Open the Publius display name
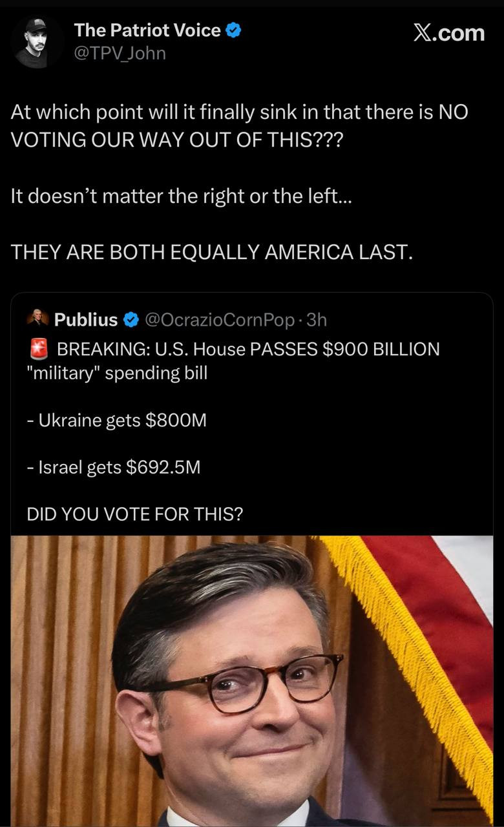 86,319
